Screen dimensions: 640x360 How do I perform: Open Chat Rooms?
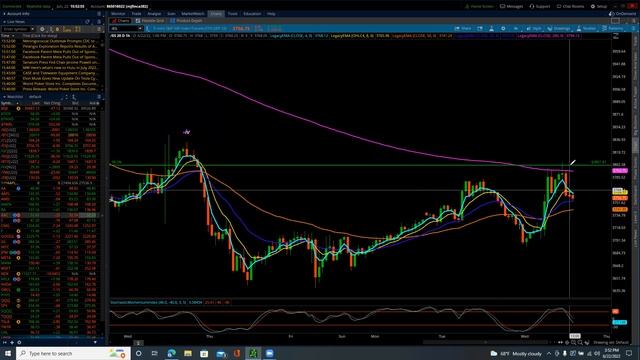571,6
